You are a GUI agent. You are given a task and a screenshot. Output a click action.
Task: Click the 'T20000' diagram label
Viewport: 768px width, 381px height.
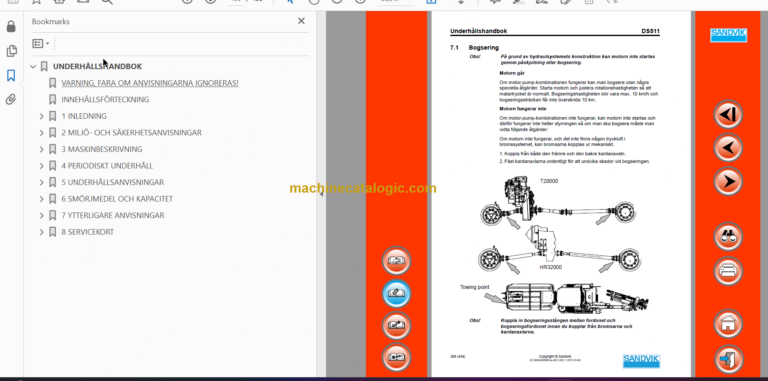point(549,181)
